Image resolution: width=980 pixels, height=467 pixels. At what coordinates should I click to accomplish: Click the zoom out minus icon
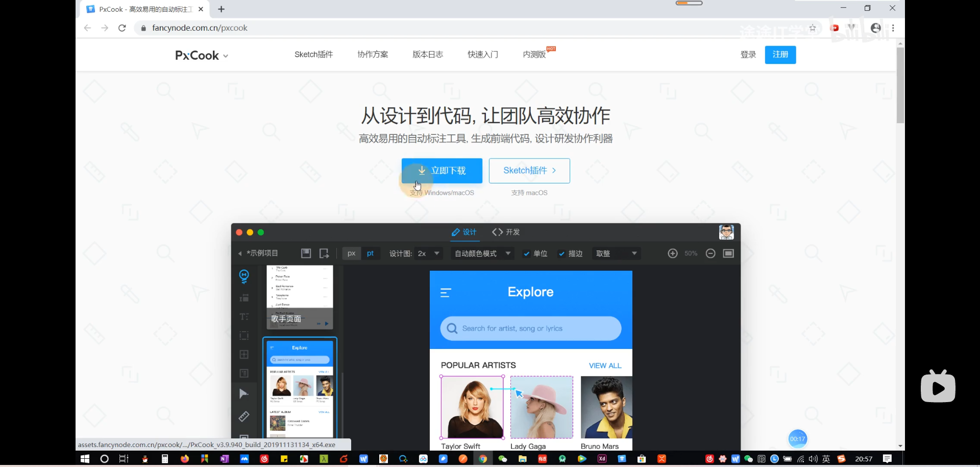coord(710,253)
